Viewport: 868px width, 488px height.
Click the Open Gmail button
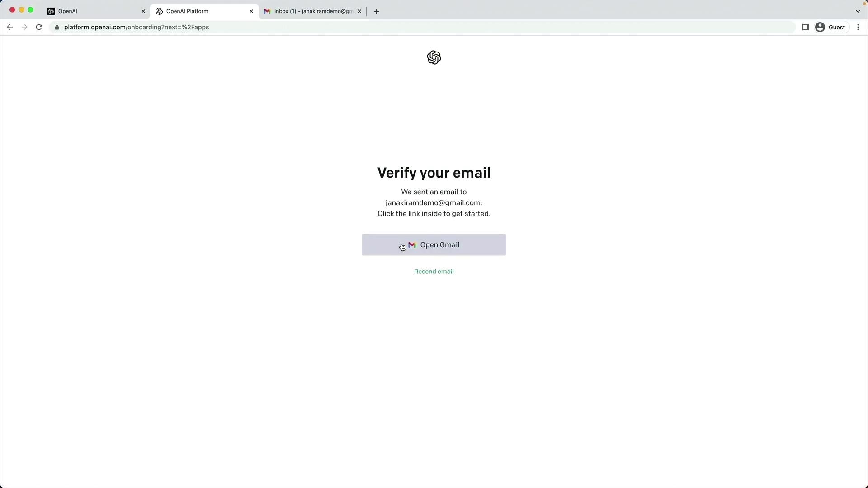click(434, 244)
